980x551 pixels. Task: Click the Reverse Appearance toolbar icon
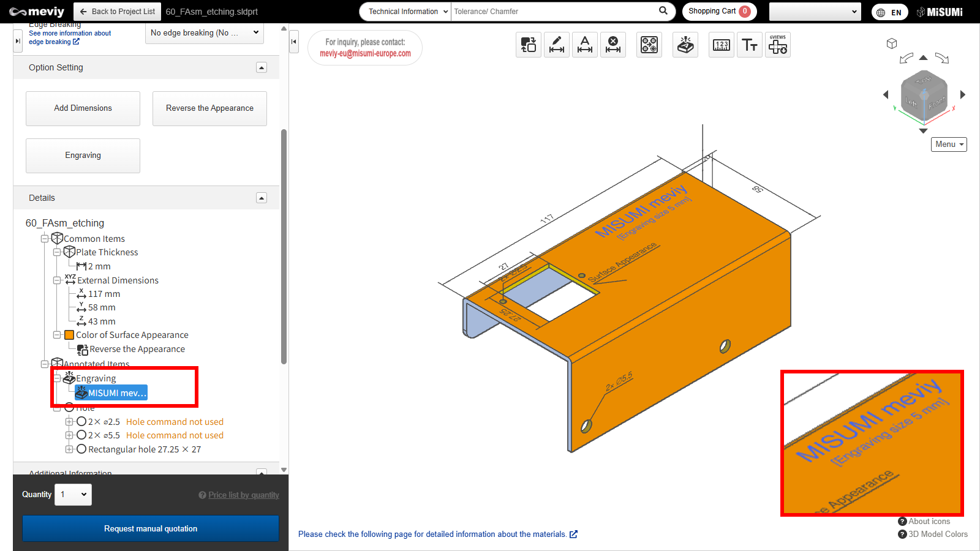[x=528, y=45]
